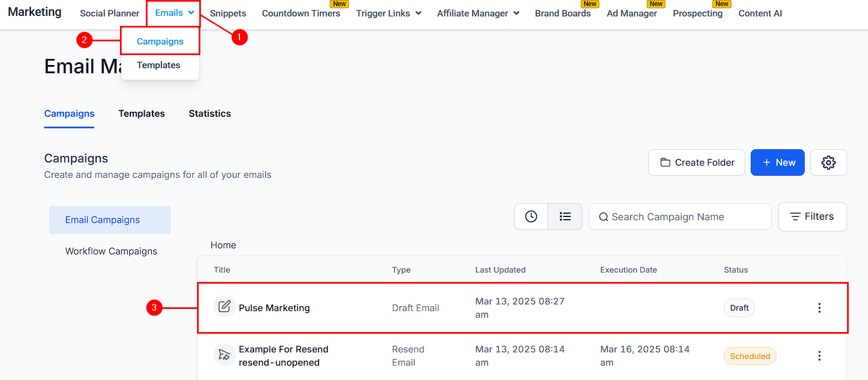Expand the Emails dropdown menu
The height and width of the screenshot is (380, 868).
coord(174,13)
